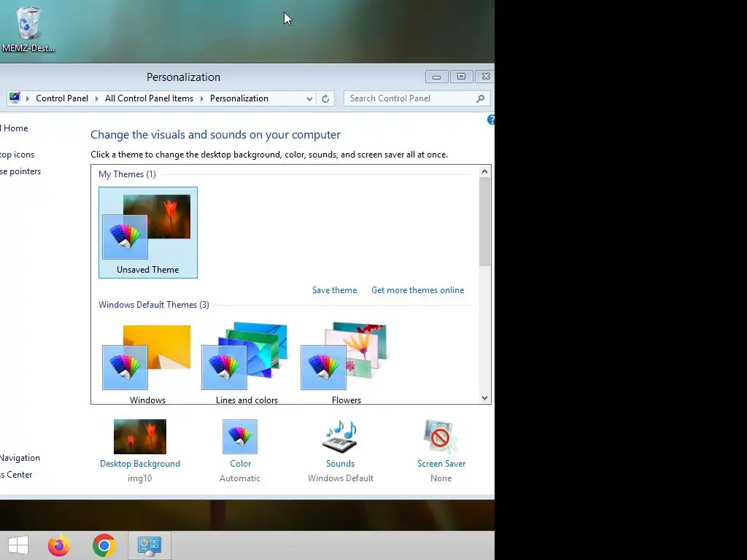Apply the Flowers theme
The height and width of the screenshot is (560, 747).
click(x=347, y=364)
